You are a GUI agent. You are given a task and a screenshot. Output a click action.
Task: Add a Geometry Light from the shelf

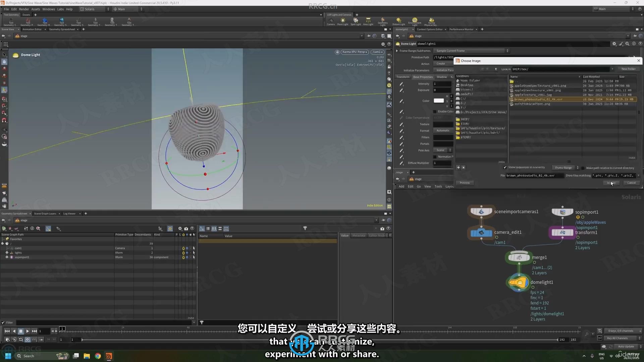382,21
